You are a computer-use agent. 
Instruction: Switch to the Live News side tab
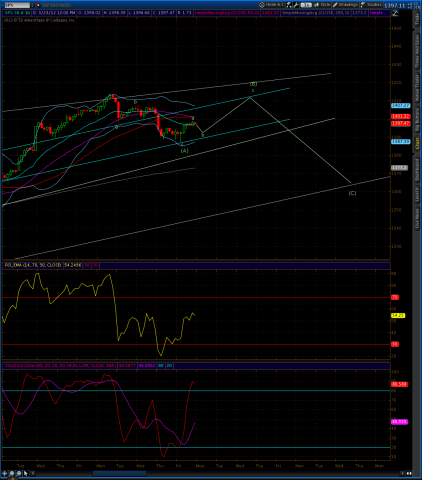pos(417,219)
